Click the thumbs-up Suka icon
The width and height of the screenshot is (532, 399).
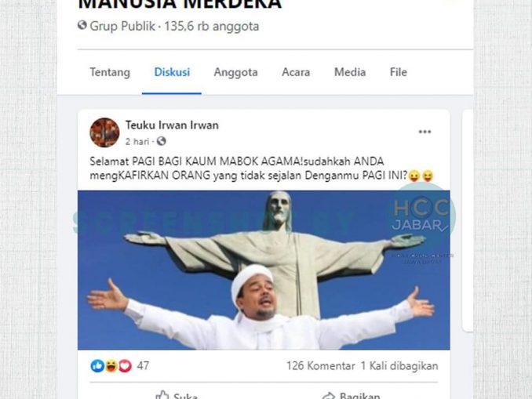pos(162,395)
